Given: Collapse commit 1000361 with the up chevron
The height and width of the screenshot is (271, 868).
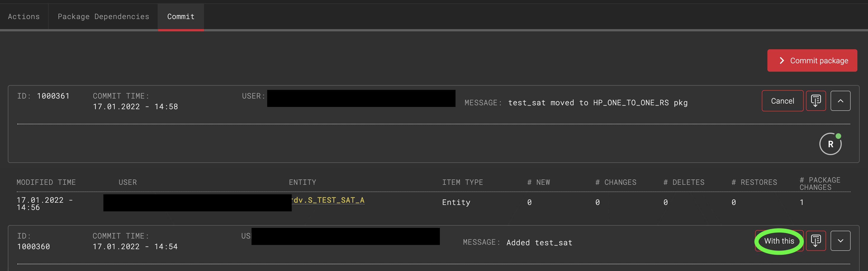Looking at the screenshot, I should coord(840,101).
